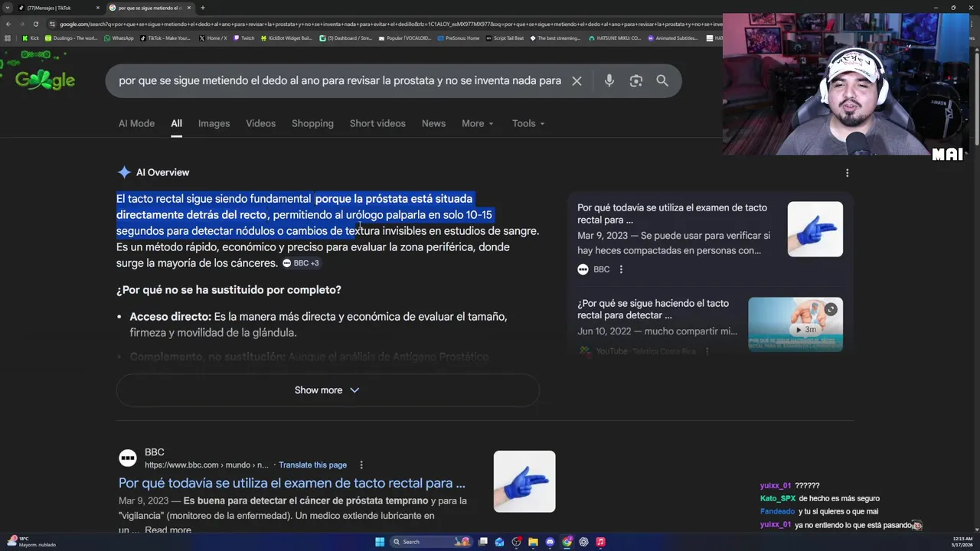Open a new Chrome tab

click(202, 8)
